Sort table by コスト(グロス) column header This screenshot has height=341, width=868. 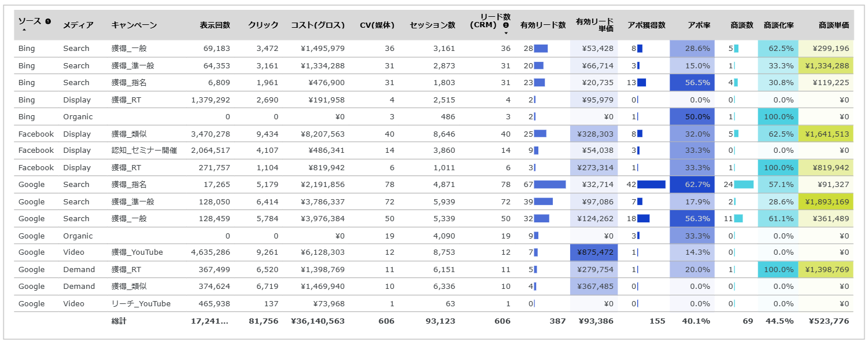click(x=317, y=25)
